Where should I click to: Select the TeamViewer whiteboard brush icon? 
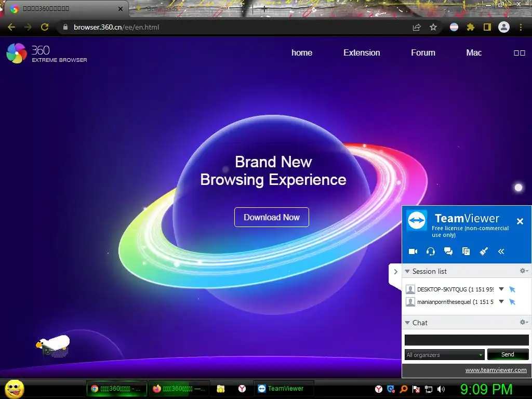tap(484, 251)
